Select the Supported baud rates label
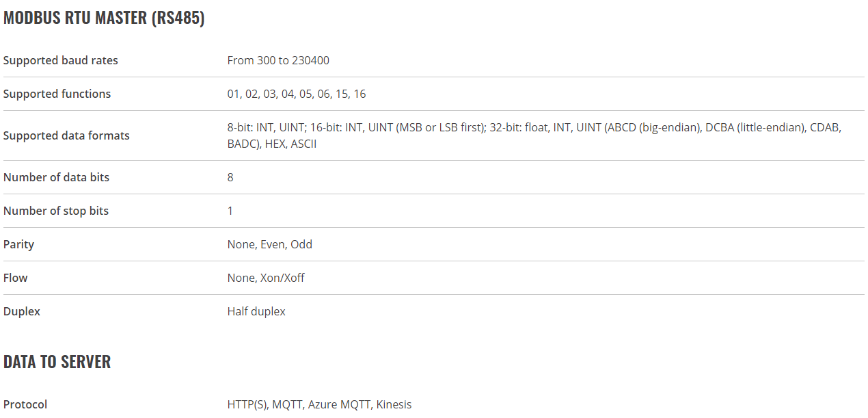The width and height of the screenshot is (868, 418). [x=61, y=60]
